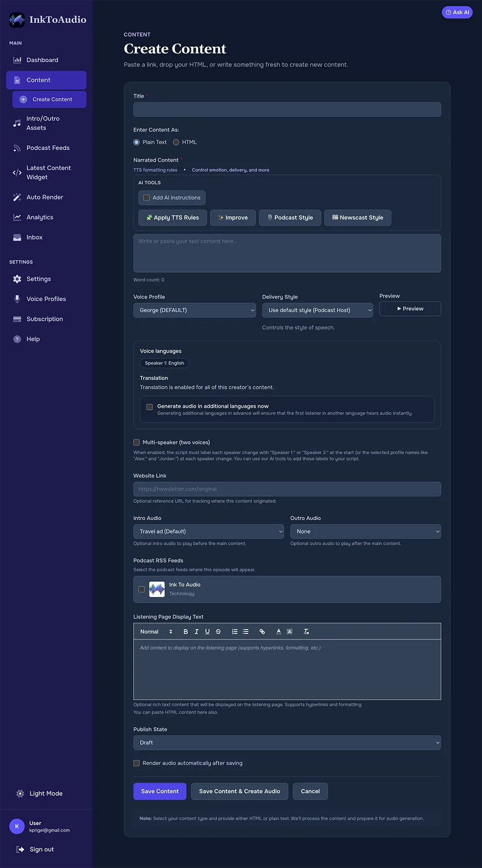Open Dashboard via its chart icon

point(17,60)
